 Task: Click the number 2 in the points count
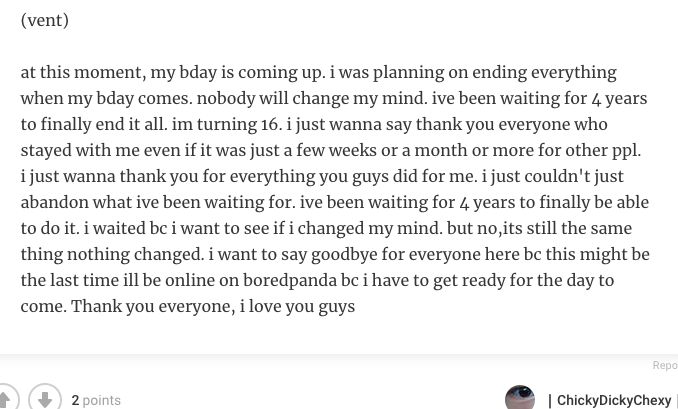tap(75, 400)
